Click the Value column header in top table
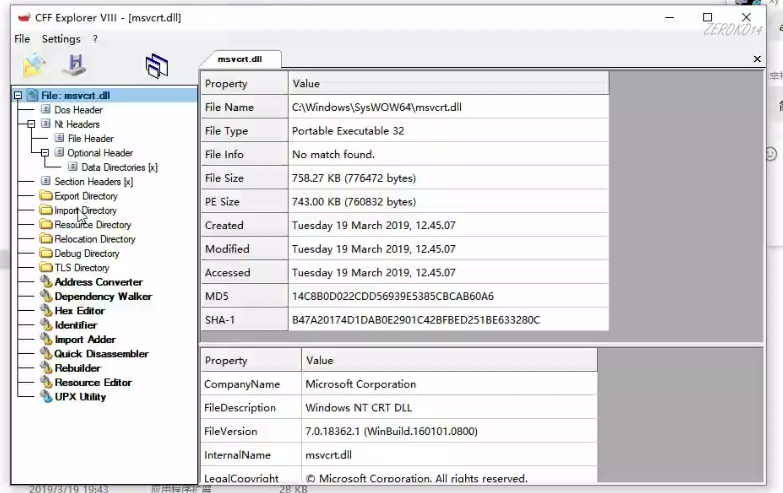The height and width of the screenshot is (493, 783). point(448,83)
